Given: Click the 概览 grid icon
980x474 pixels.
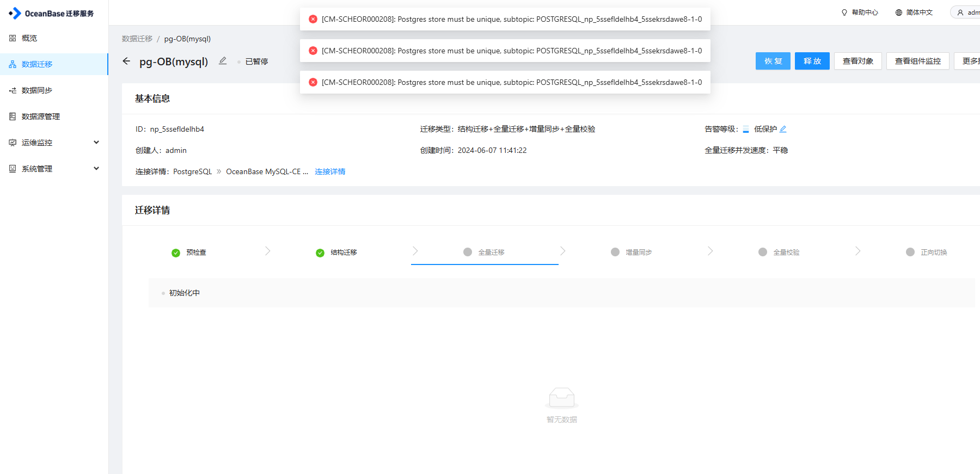Looking at the screenshot, I should [13, 38].
